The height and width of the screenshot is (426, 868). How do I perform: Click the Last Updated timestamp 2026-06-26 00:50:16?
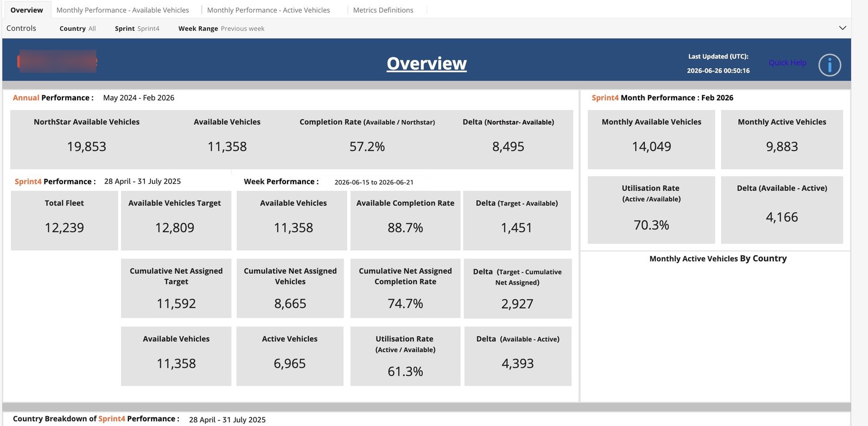pos(718,70)
